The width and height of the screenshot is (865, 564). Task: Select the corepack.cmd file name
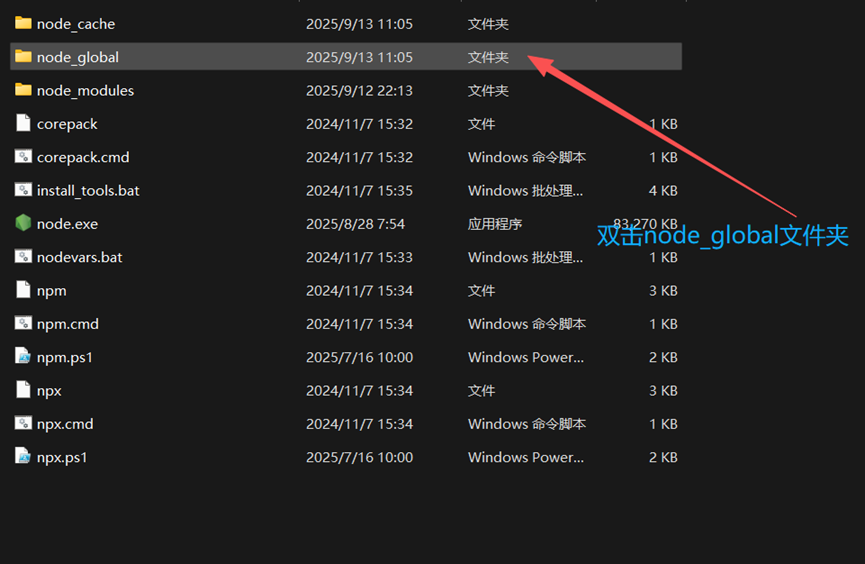[83, 158]
